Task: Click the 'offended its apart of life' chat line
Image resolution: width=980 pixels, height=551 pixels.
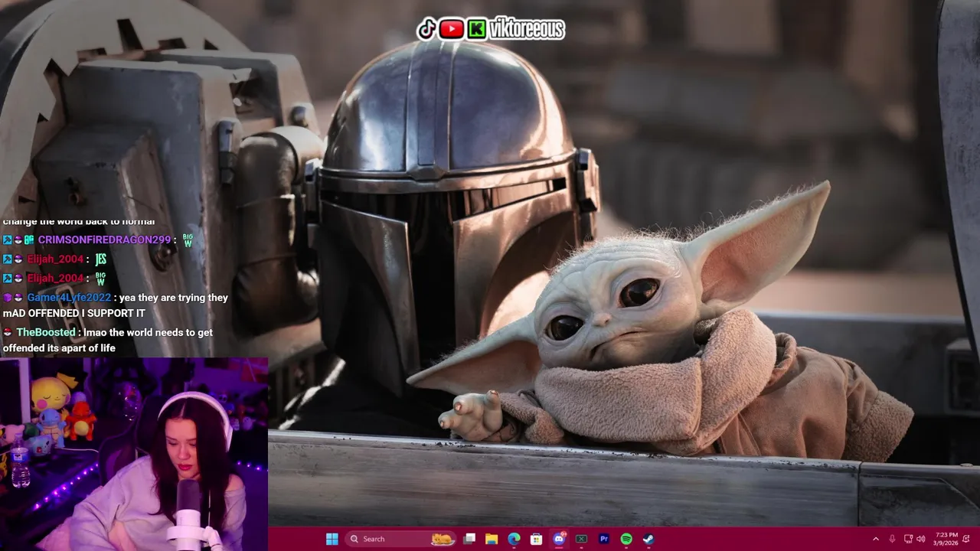Action: coord(59,348)
